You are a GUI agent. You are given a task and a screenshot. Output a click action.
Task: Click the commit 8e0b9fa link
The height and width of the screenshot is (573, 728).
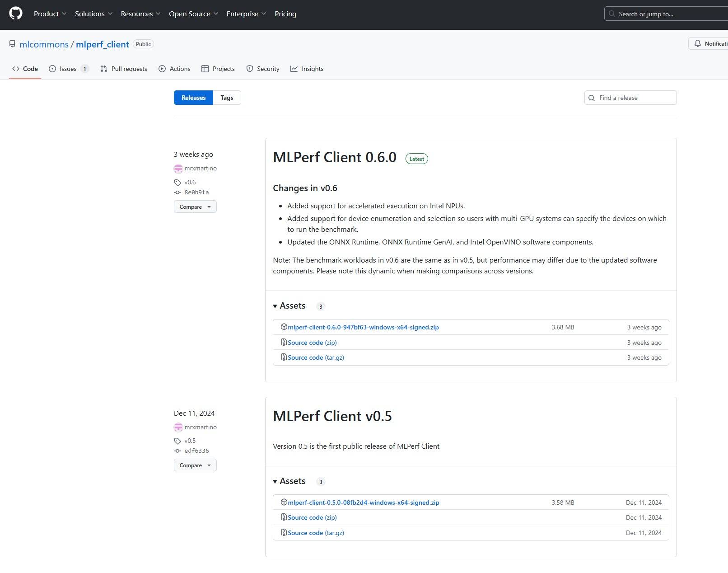point(196,193)
